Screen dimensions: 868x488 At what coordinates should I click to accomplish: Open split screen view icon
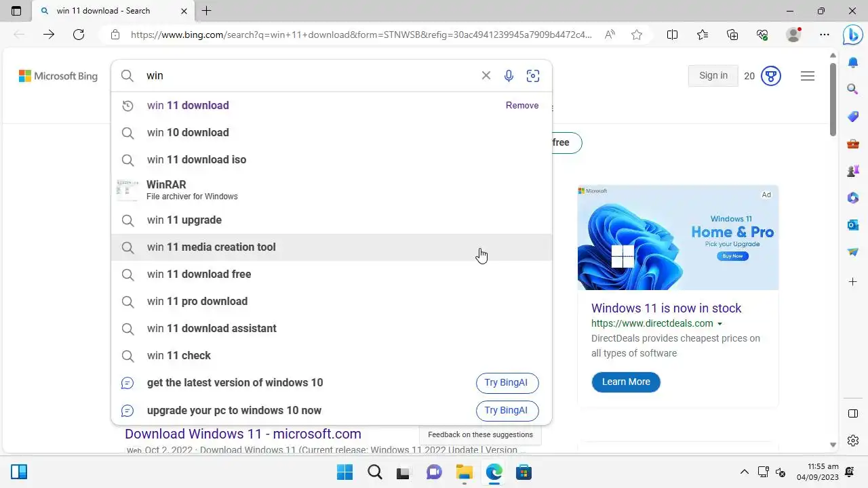click(x=672, y=35)
